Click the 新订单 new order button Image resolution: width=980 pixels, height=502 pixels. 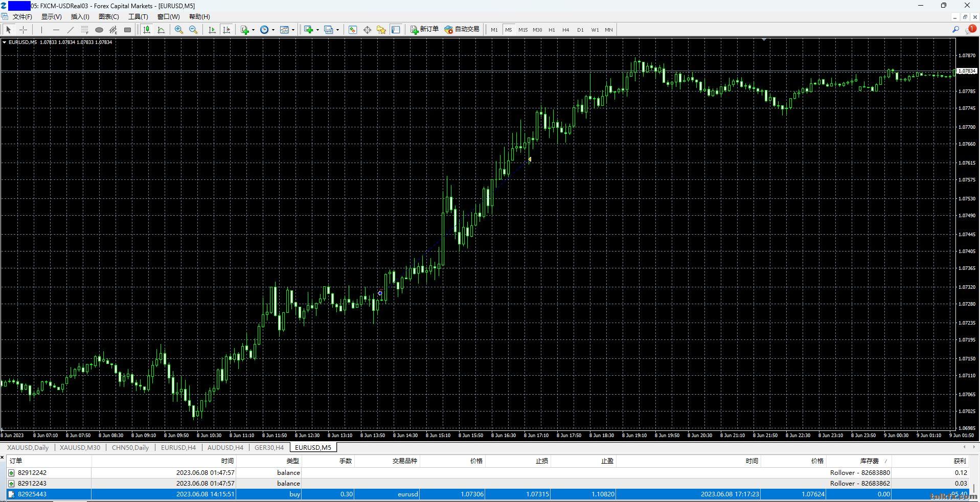pyautogui.click(x=424, y=30)
